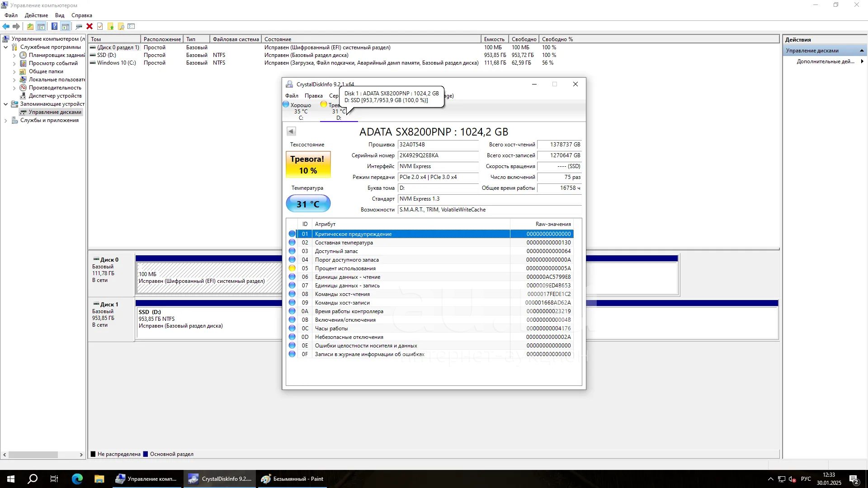Open File Explorer from the taskbar
868x488 pixels.
[x=99, y=479]
